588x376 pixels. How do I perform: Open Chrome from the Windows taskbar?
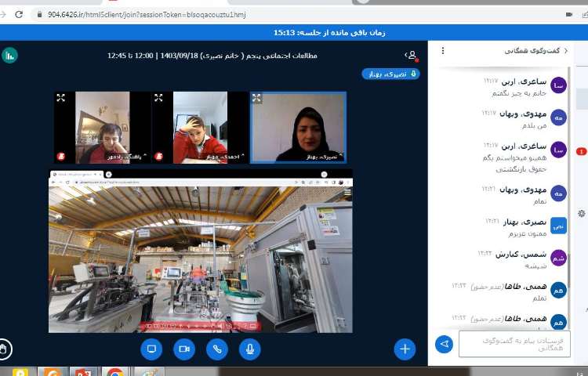click(115, 372)
